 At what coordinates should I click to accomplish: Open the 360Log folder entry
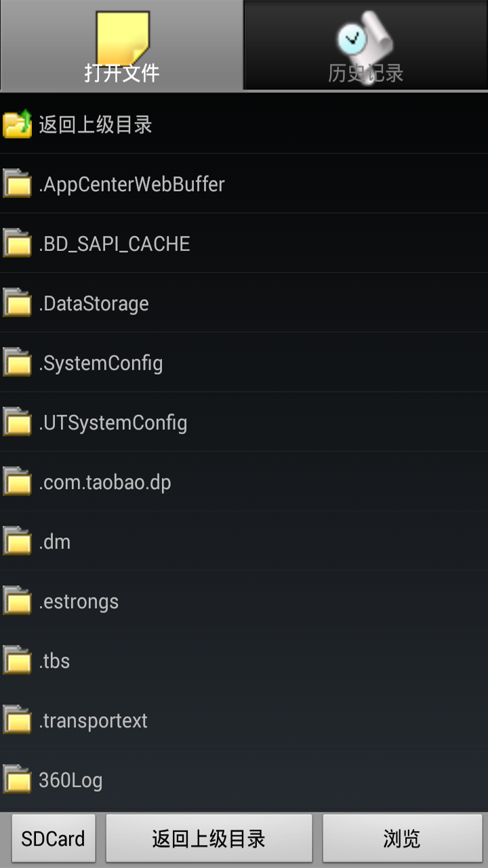click(244, 780)
